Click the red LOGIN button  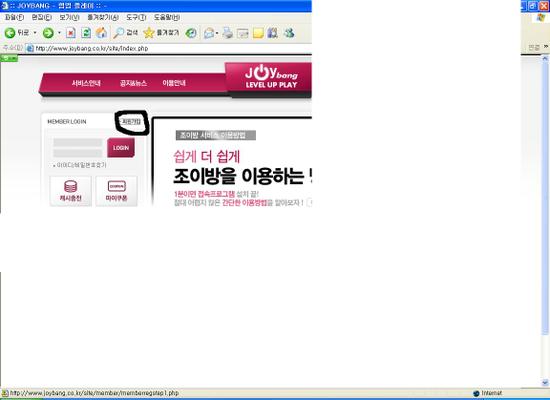click(x=121, y=148)
